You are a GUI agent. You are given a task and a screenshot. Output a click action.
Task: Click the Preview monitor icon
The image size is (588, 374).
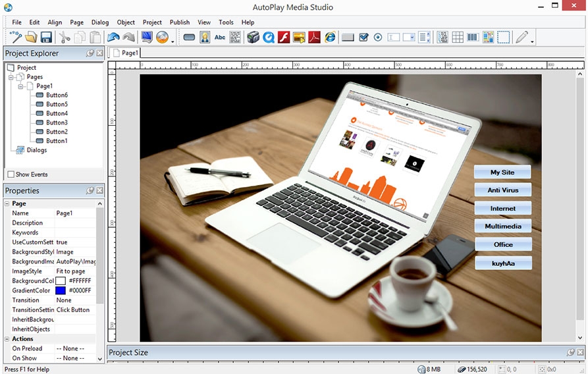pyautogui.click(x=147, y=38)
